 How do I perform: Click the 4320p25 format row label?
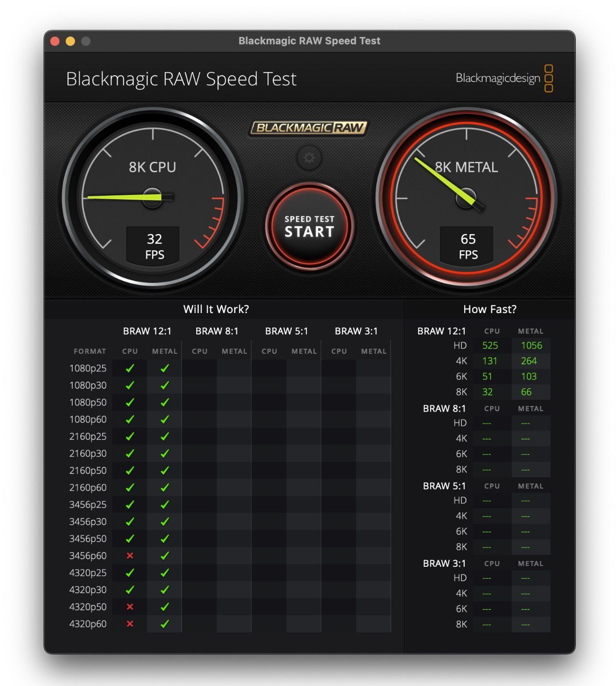click(88, 573)
